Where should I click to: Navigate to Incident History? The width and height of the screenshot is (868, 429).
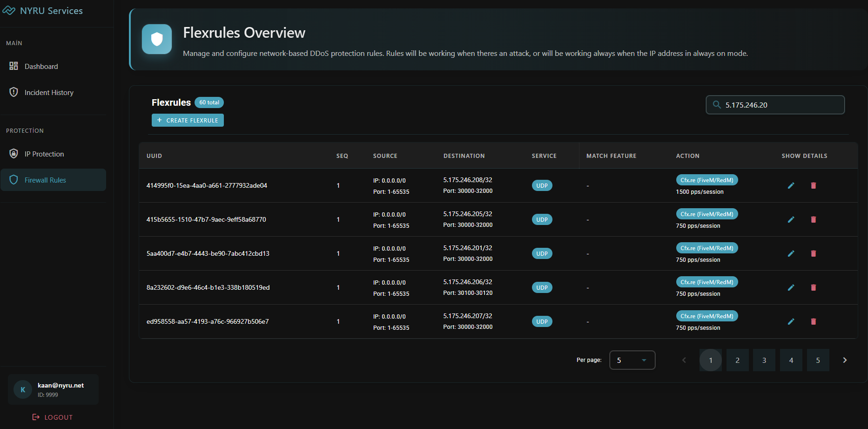[x=49, y=93]
